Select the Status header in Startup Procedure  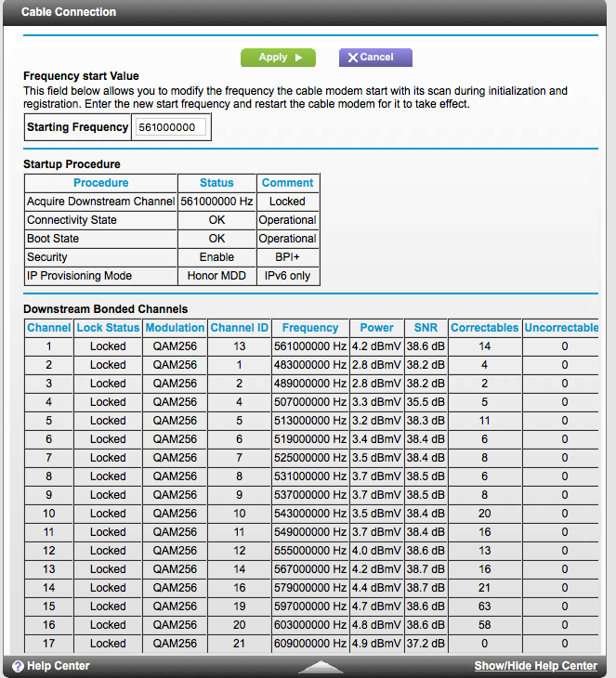[x=216, y=183]
